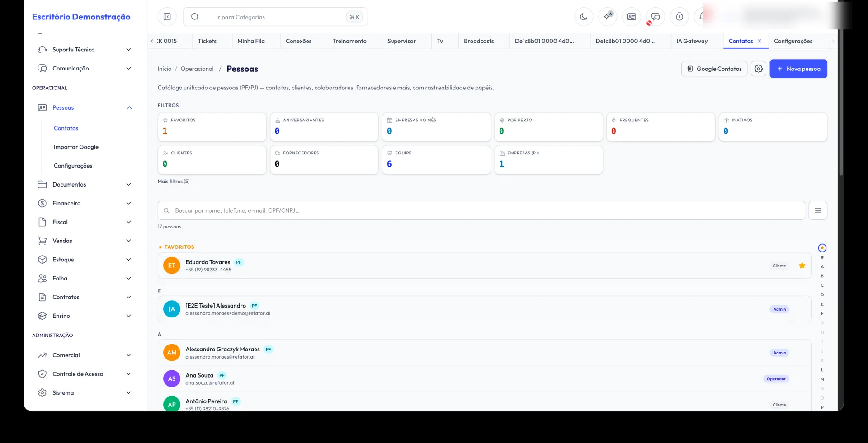Open the Supervisor tab
The height and width of the screenshot is (443, 868).
pos(401,41)
